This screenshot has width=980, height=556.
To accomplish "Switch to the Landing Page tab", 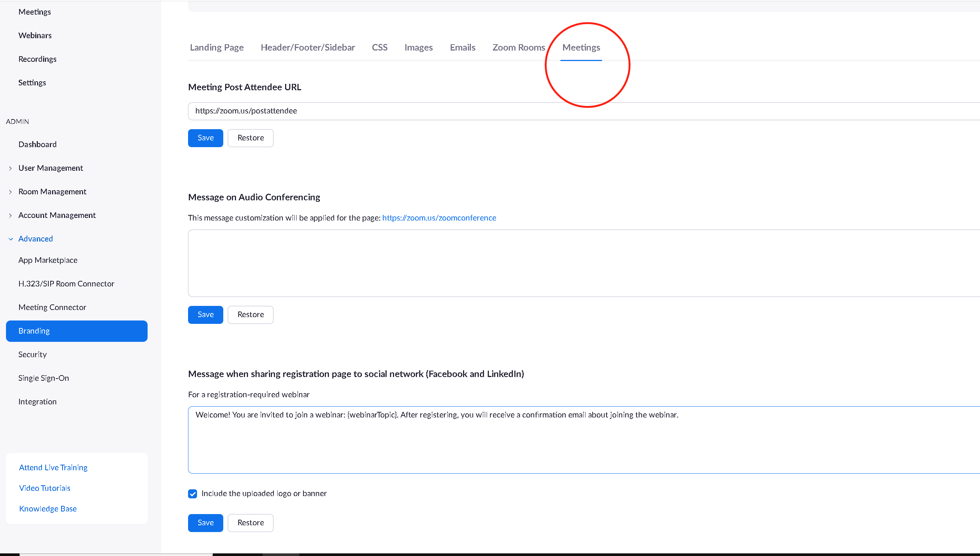I will coord(217,48).
